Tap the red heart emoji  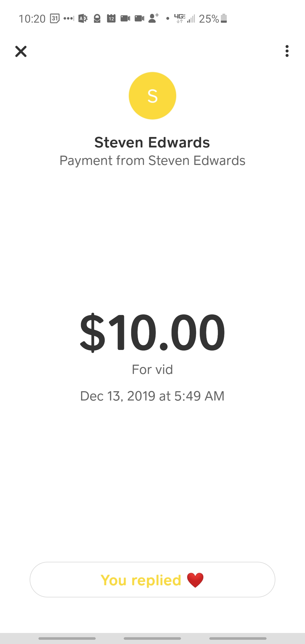tap(195, 580)
